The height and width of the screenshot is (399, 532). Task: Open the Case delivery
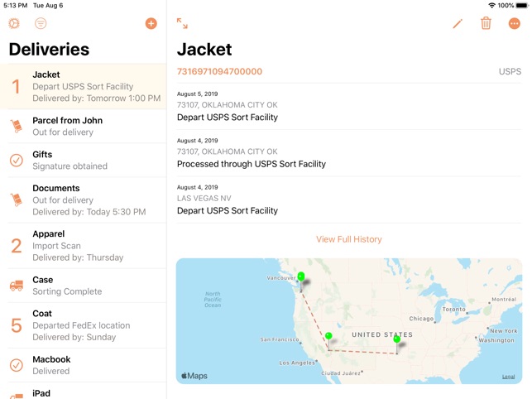(84, 286)
